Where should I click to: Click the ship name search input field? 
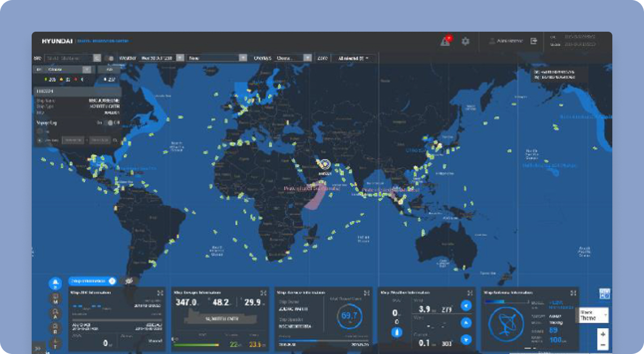pos(68,58)
